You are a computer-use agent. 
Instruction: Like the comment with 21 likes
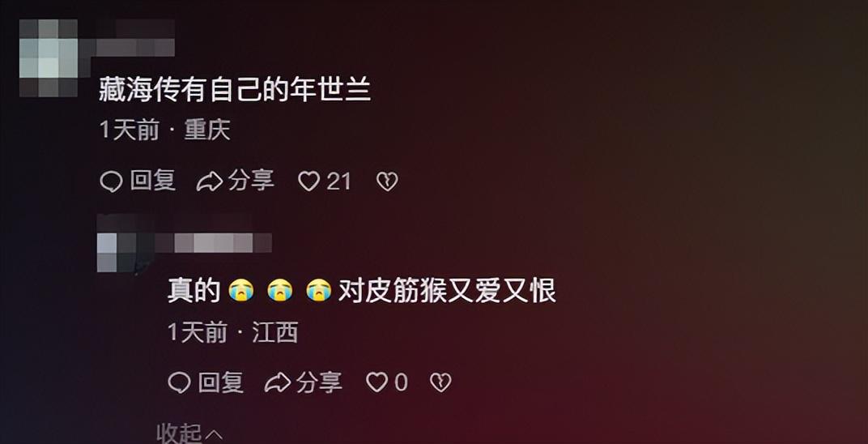click(308, 181)
